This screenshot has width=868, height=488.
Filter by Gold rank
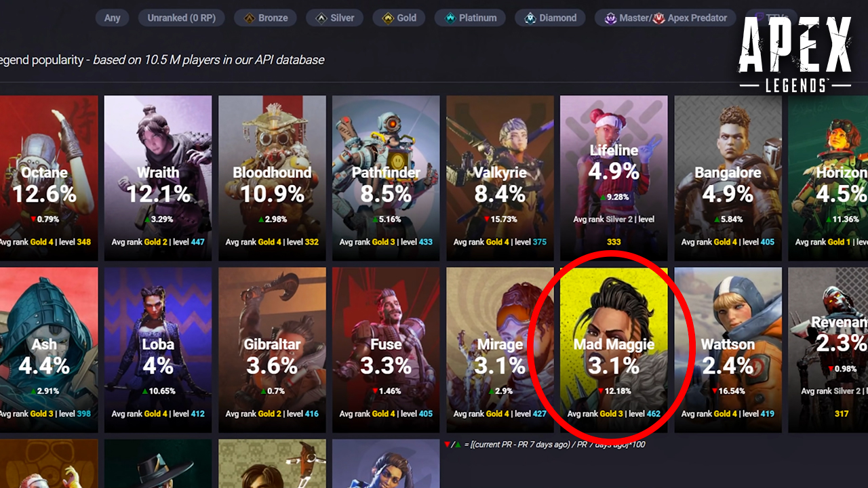[x=399, y=18]
